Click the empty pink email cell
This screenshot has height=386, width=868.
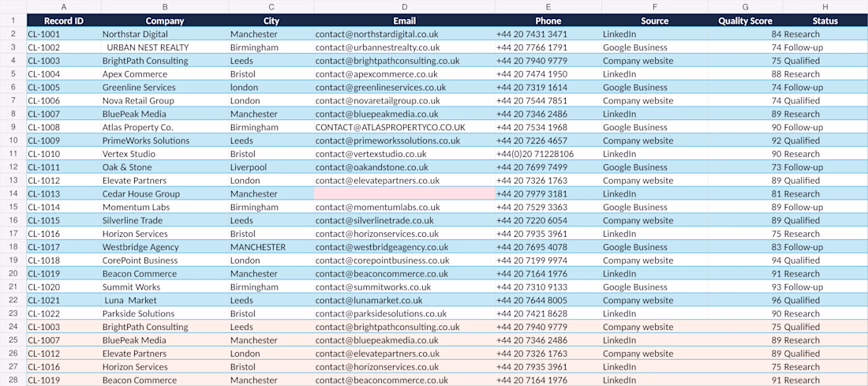tap(405, 194)
